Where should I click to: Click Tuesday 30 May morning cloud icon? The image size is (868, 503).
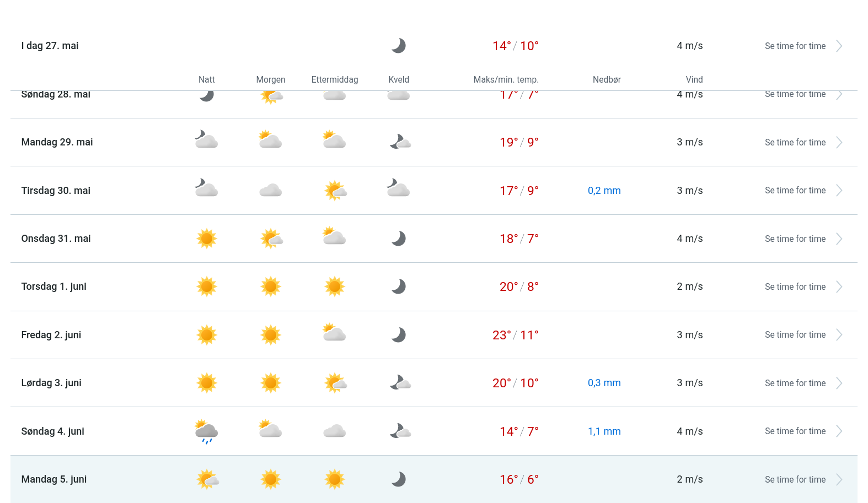click(x=271, y=191)
